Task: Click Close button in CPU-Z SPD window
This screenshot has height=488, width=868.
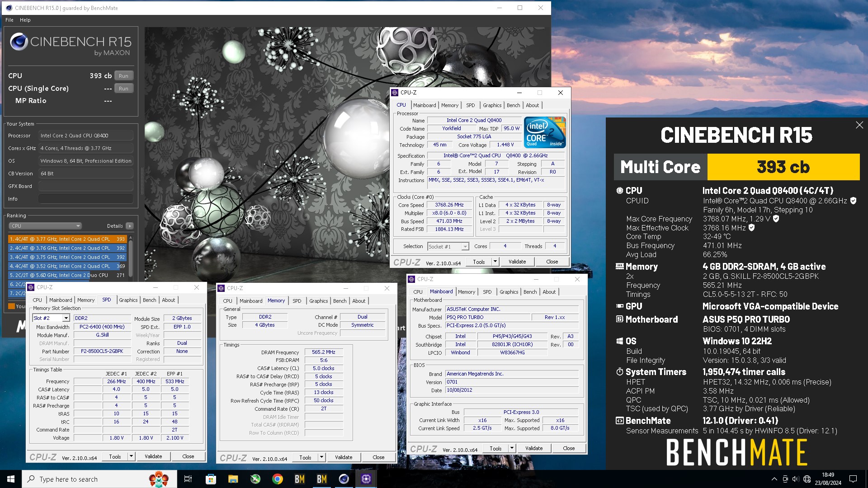Action: click(188, 457)
